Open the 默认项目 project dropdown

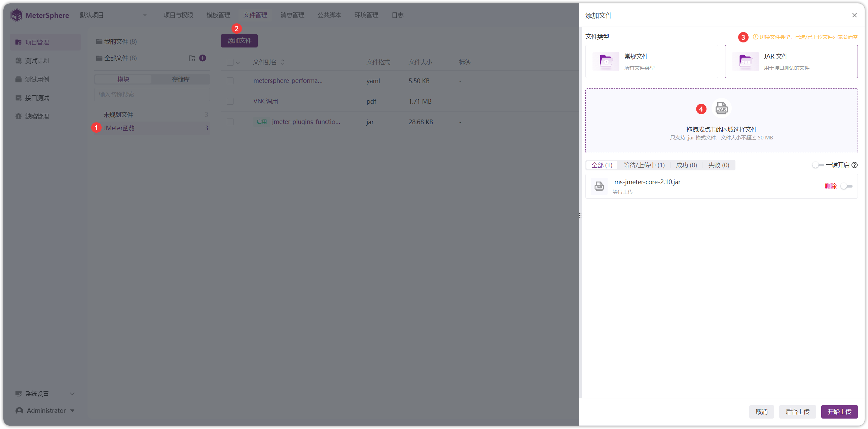pyautogui.click(x=113, y=15)
